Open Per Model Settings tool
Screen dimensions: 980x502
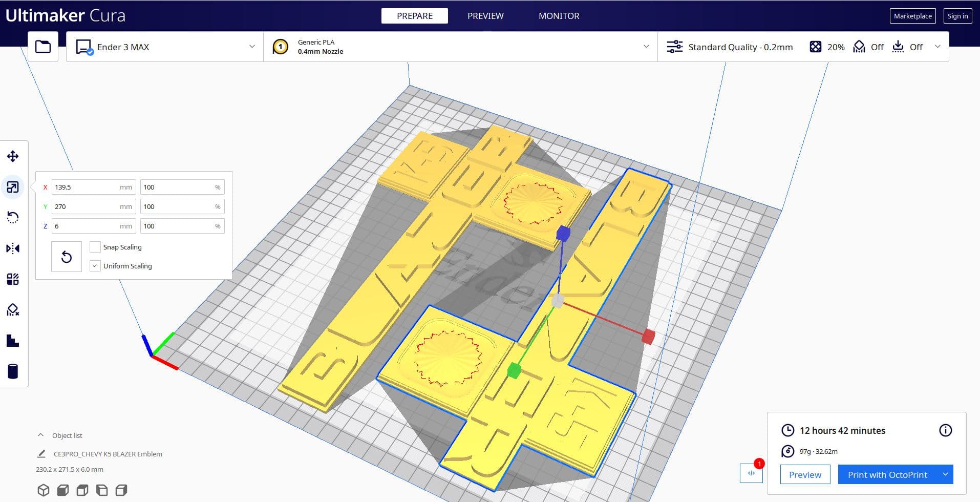13,279
